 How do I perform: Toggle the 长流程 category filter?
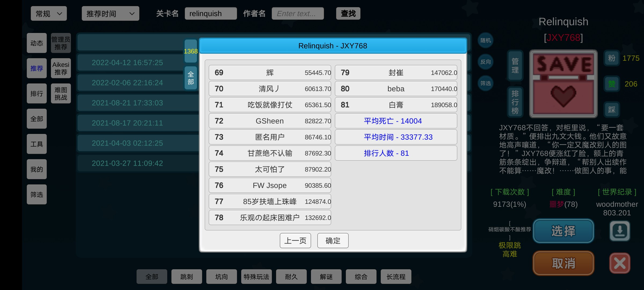tap(396, 277)
